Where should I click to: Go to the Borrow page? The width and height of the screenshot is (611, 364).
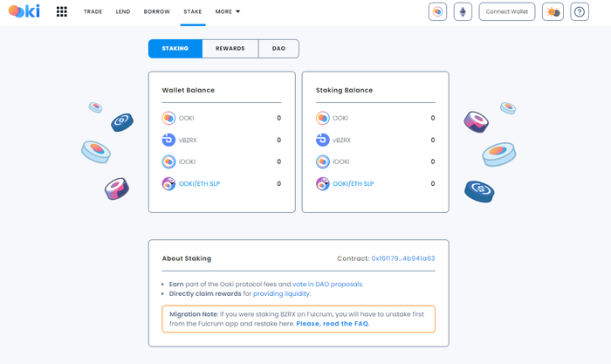[156, 11]
